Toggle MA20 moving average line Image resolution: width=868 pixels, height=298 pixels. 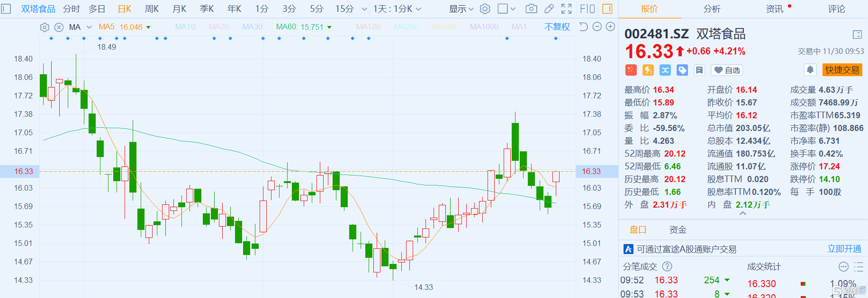point(220,27)
